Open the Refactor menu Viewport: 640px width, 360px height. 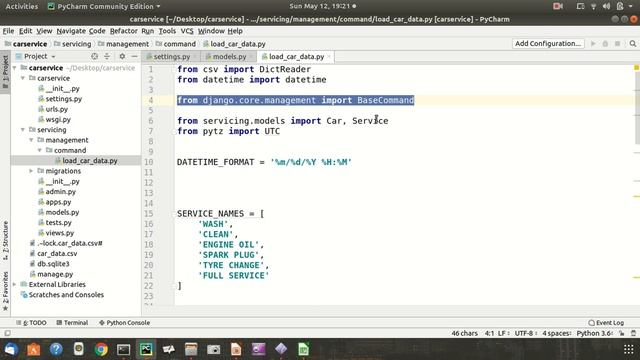point(123,31)
